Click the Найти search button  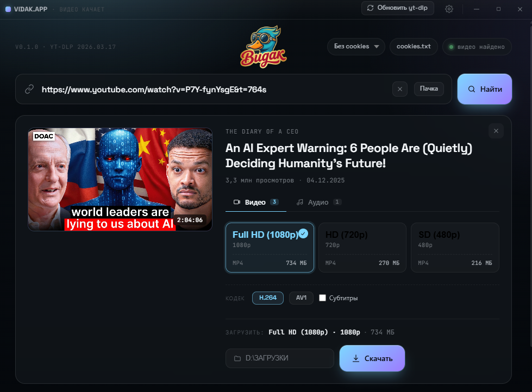click(485, 89)
